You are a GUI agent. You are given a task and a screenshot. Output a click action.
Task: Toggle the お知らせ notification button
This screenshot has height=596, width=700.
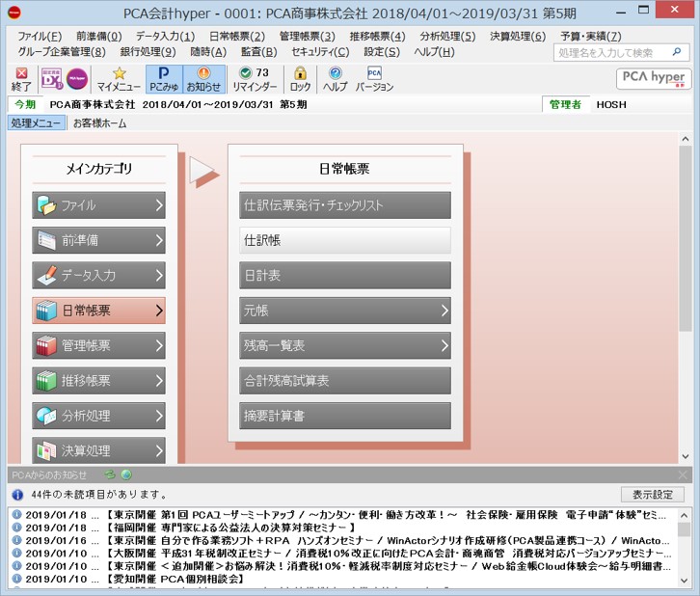(x=203, y=79)
